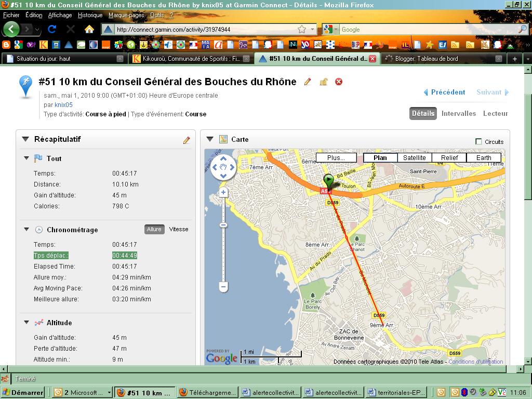Image resolution: width=532 pixels, height=399 pixels.
Task: Click the blue running activity pin icon
Action: 26,87
